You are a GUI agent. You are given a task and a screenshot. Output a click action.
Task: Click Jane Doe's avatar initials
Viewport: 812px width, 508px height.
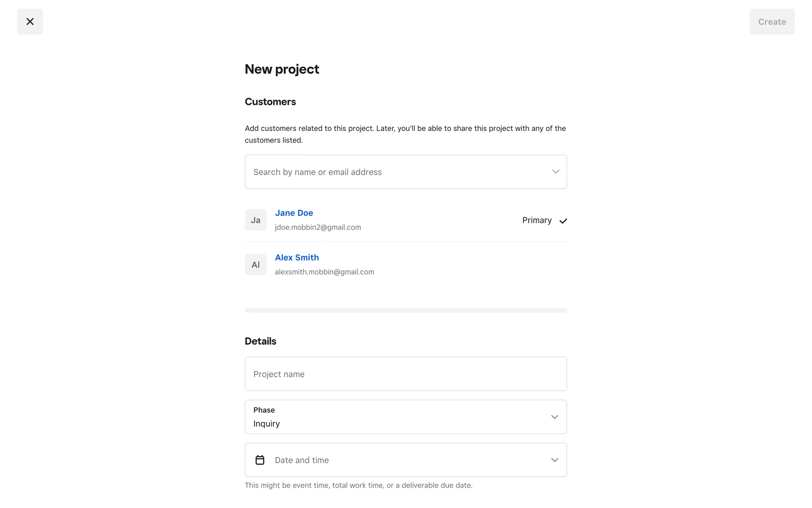tap(255, 220)
